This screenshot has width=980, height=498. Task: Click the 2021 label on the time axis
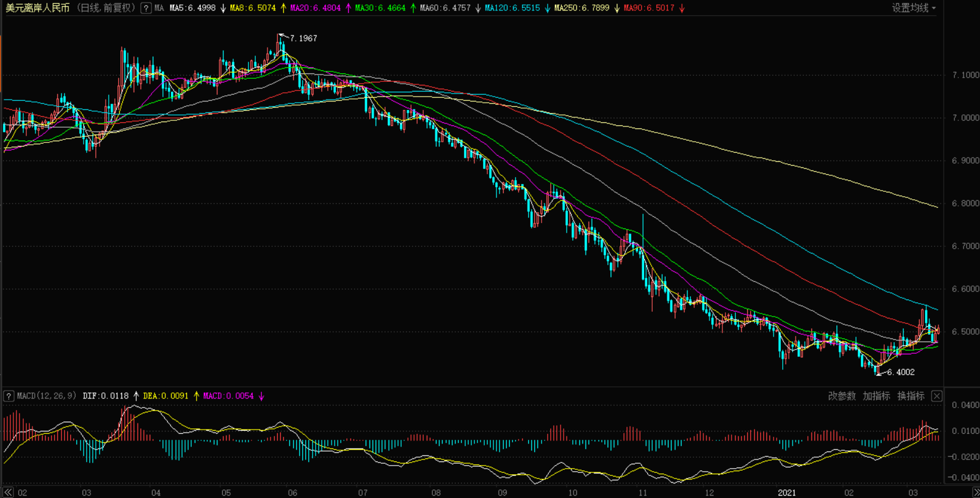[786, 493]
